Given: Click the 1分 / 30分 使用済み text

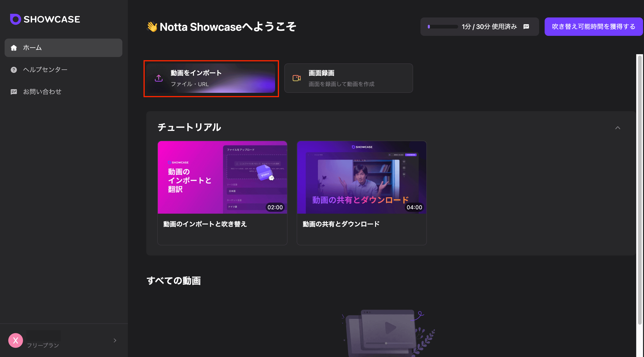Looking at the screenshot, I should pos(489,26).
